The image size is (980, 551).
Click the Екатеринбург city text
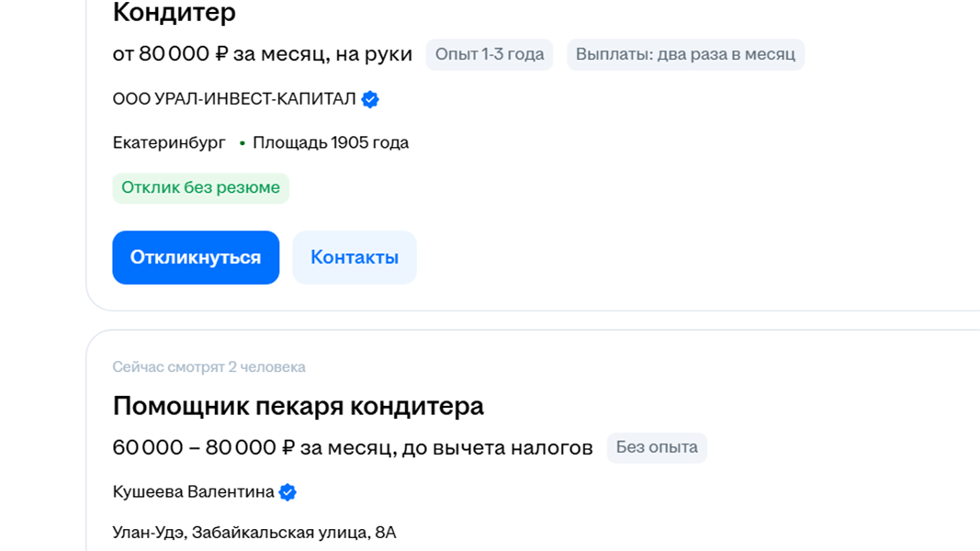[169, 142]
